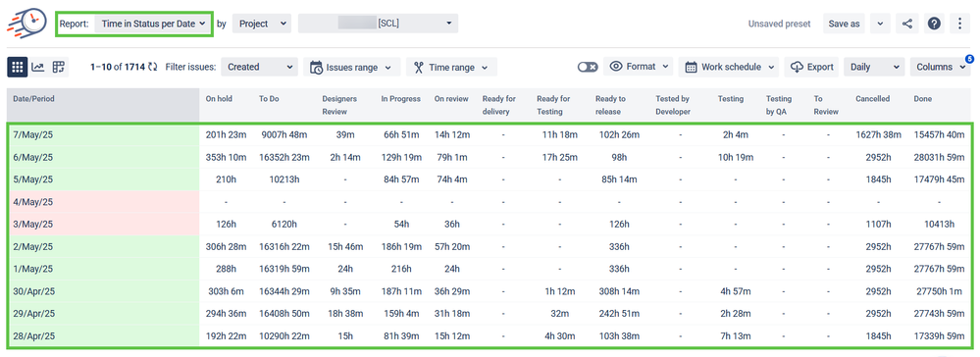The width and height of the screenshot is (980, 357).
Task: Click the 9007h 48m To Do value
Action: pos(284,134)
